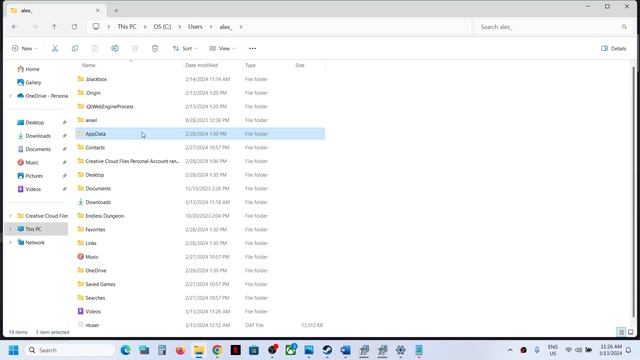640x360 pixels.
Task: Select Creative Cloud Files Personal Account folder
Action: [x=200, y=161]
